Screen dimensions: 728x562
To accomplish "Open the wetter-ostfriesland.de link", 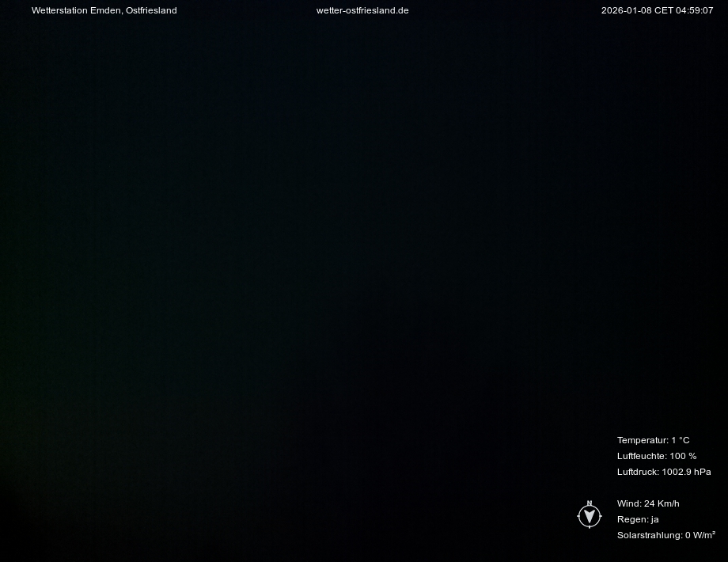I will click(362, 10).
